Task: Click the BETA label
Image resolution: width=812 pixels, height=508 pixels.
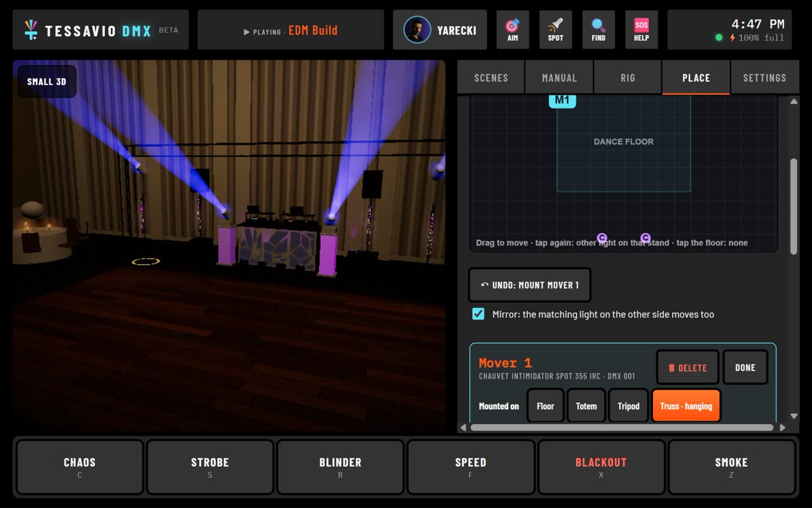Action: (168, 30)
